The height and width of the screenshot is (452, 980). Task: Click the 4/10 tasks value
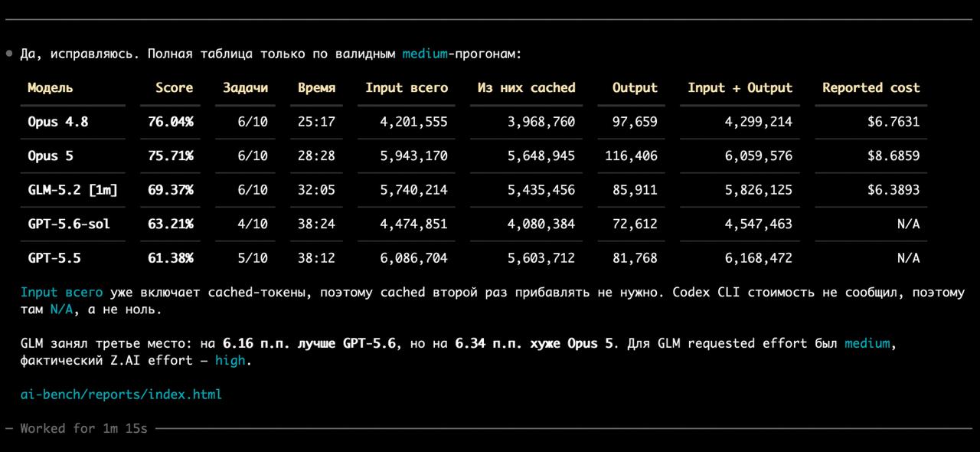tap(253, 224)
